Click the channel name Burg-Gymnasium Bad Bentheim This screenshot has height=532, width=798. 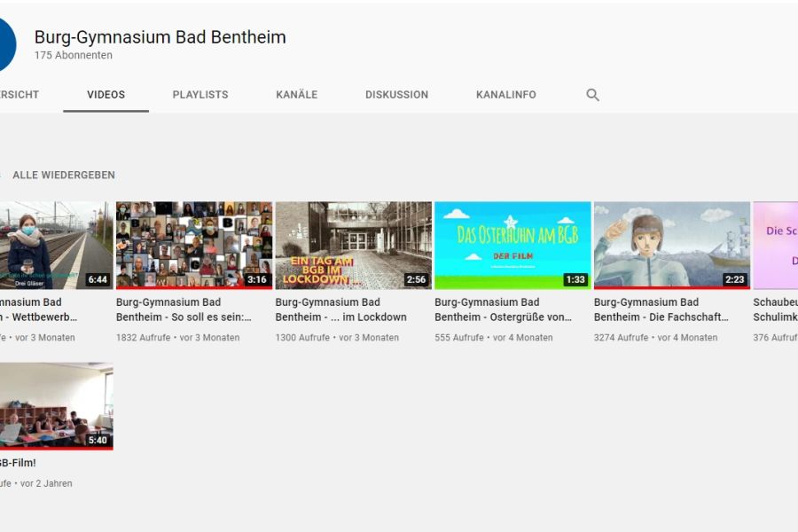(160, 37)
